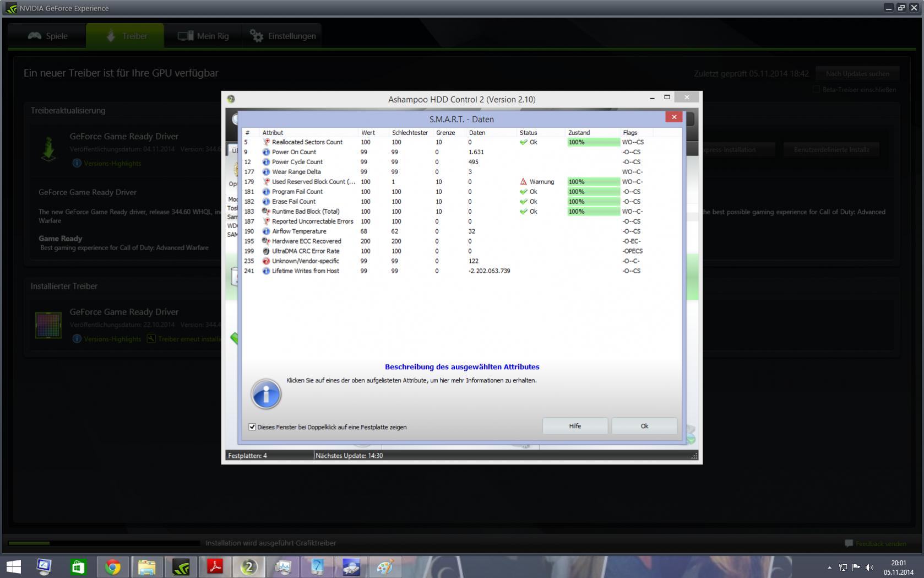Viewport: 924px width, 578px height.
Task: Open the Windows Store taskbar icon
Action: [x=79, y=566]
